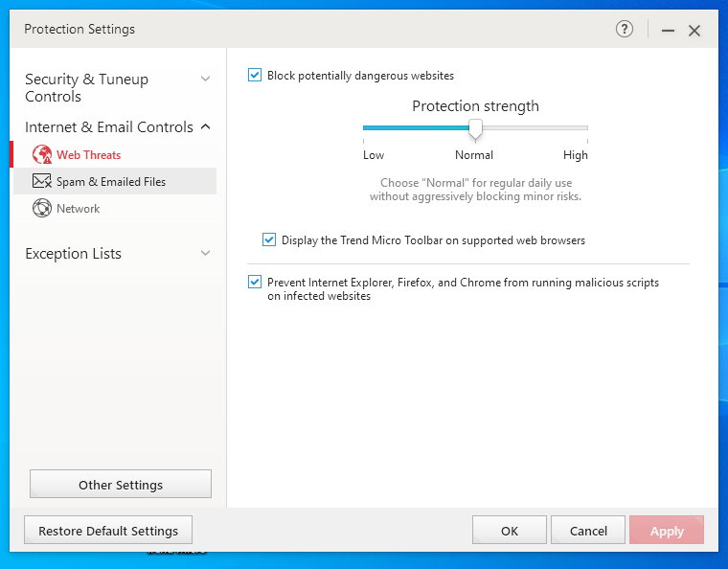Set protection strength slider to Low

point(364,127)
